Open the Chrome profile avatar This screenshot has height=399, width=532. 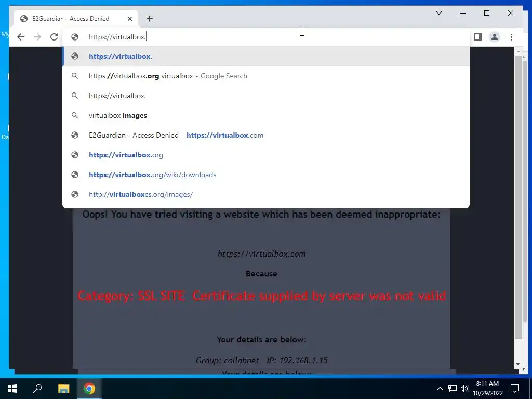coord(495,37)
